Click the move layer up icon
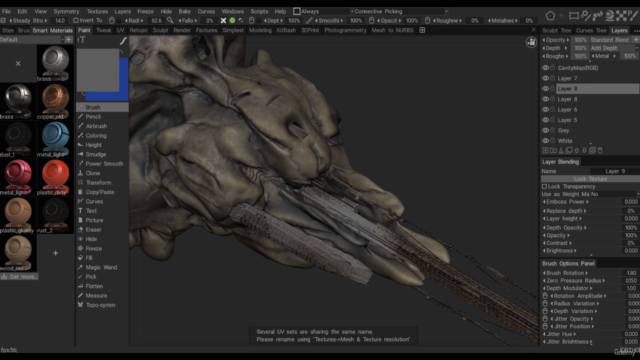The image size is (640, 360). point(577,151)
